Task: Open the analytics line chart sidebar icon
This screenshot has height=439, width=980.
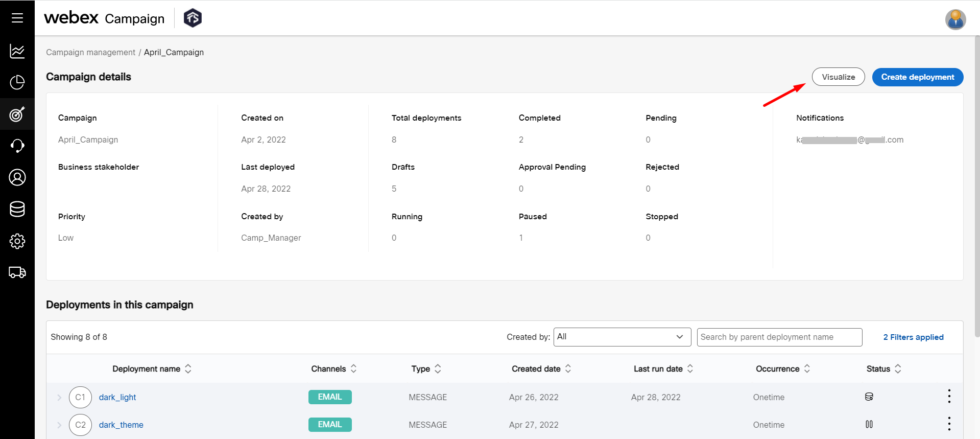Action: pos(17,51)
